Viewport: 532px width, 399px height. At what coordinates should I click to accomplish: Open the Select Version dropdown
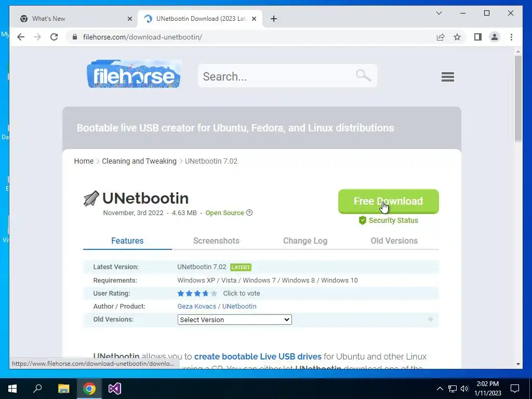coord(234,320)
